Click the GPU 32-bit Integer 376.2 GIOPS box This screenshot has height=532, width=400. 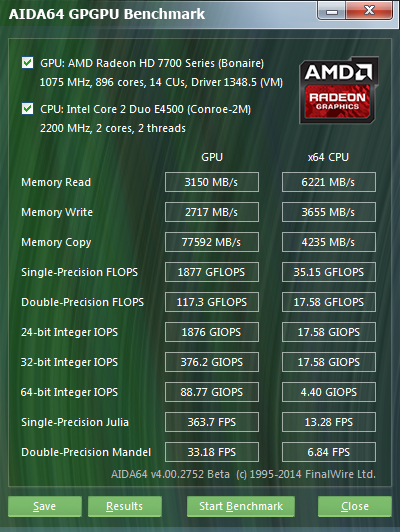212,362
